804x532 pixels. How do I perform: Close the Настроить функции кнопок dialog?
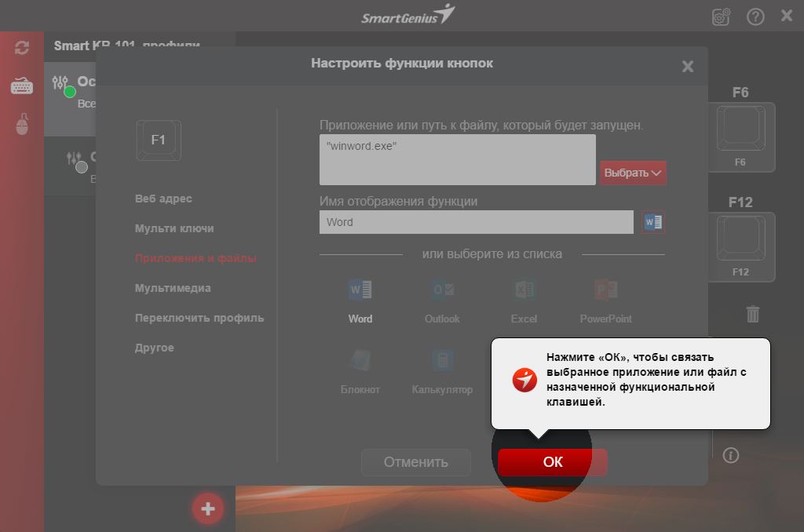tap(688, 66)
